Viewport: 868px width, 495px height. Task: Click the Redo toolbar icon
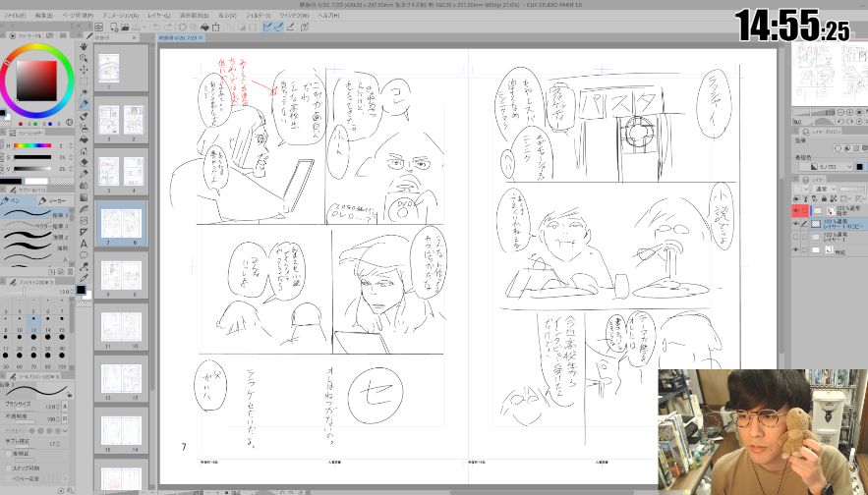(x=168, y=27)
